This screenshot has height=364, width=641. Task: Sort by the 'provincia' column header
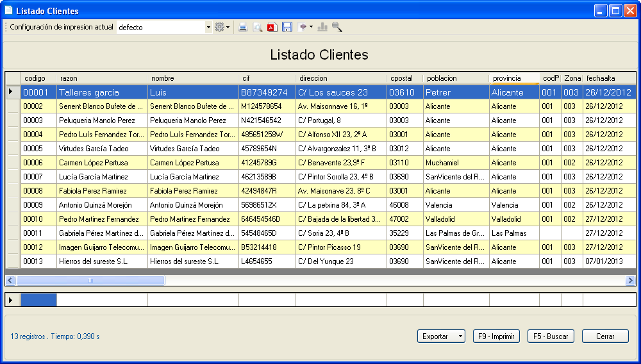pos(513,78)
